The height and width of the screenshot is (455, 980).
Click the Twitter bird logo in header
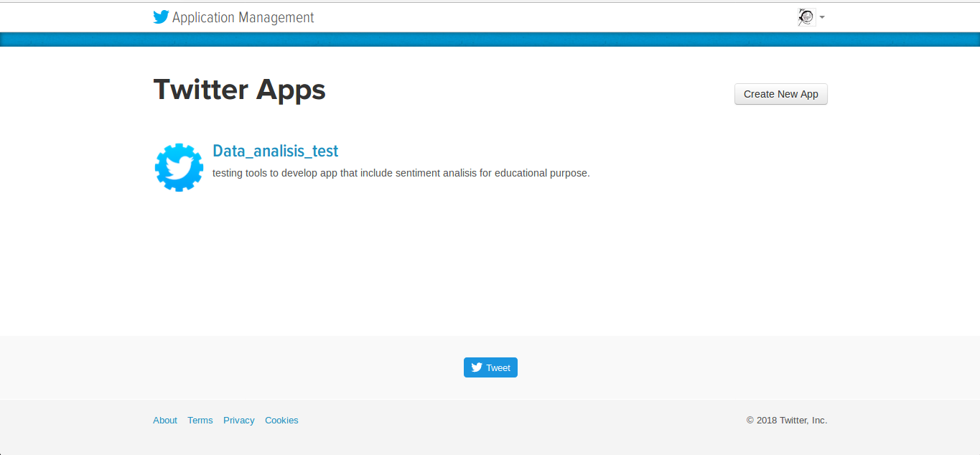161,17
